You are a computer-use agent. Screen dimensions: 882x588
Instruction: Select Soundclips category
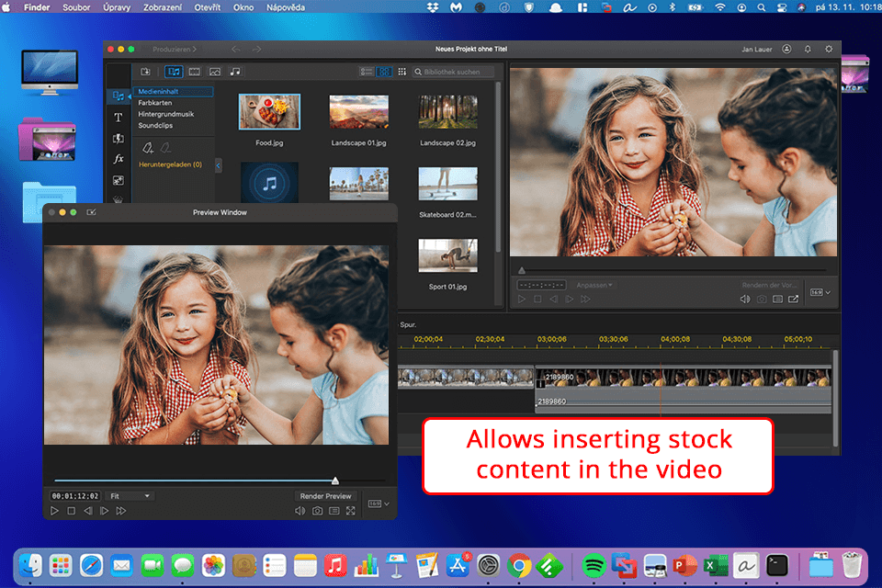[x=155, y=126]
